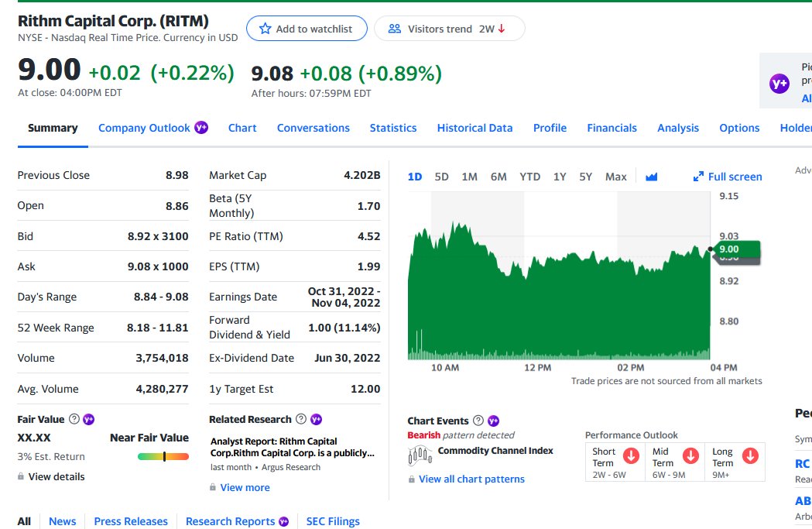Image resolution: width=812 pixels, height=529 pixels.
Task: Click the Commodity Channel Index candlestick icon
Action: [420, 455]
